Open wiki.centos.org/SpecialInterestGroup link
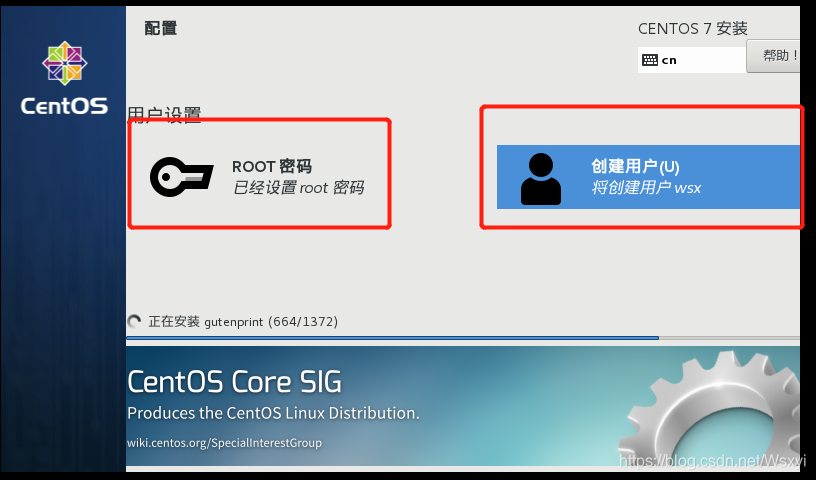 pos(224,443)
